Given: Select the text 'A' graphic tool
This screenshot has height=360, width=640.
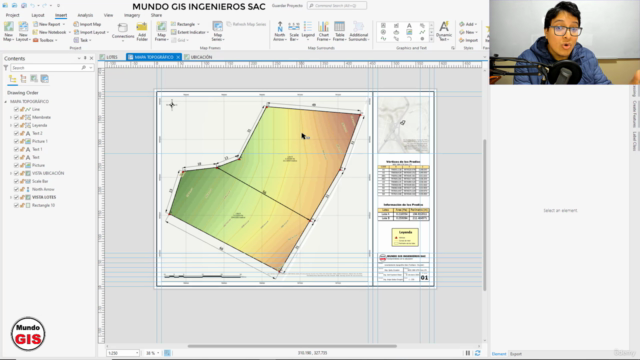Looking at the screenshot, I should click(409, 26).
